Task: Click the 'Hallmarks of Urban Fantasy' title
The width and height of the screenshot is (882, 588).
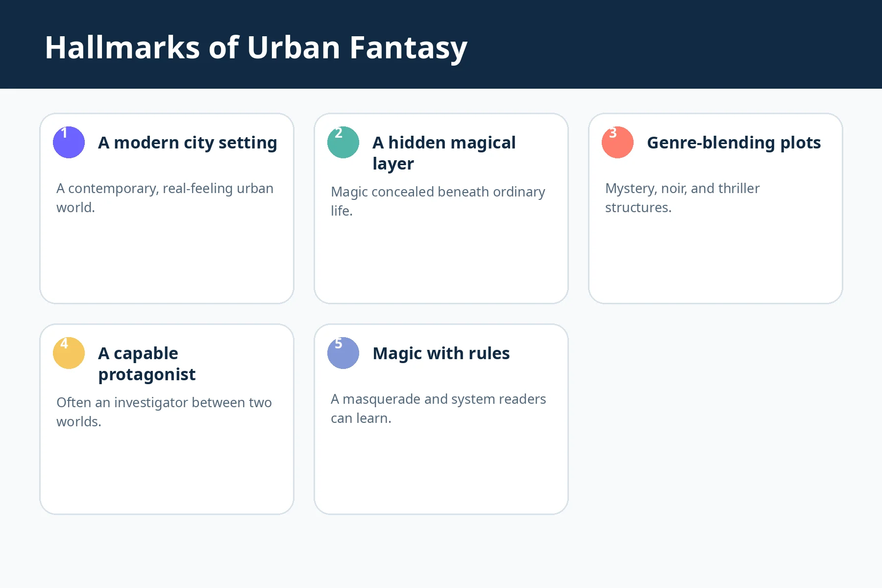Action: (x=256, y=48)
